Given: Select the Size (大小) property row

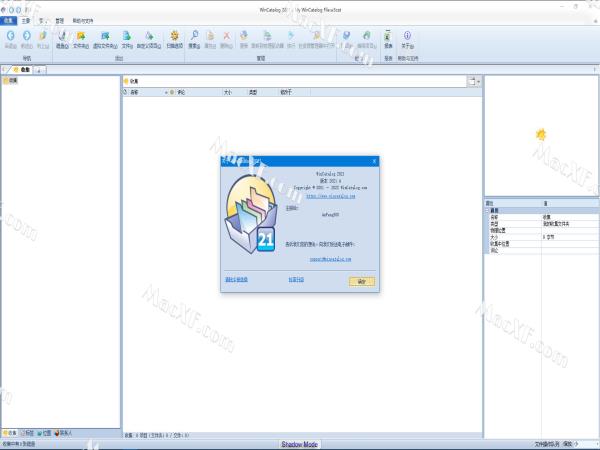Looking at the screenshot, I should pos(542,237).
